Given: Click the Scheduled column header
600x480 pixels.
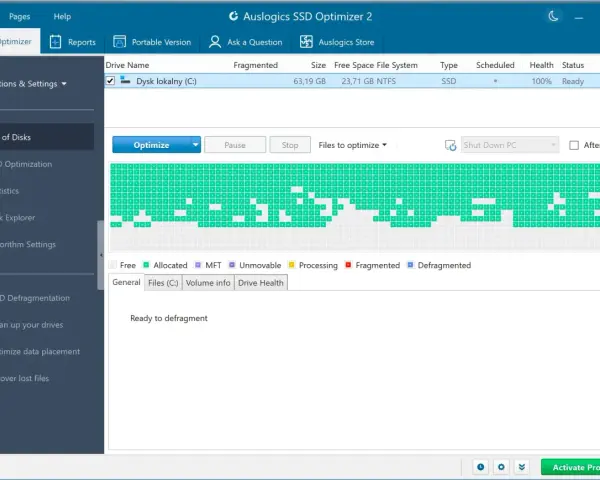Looking at the screenshot, I should pos(495,65).
